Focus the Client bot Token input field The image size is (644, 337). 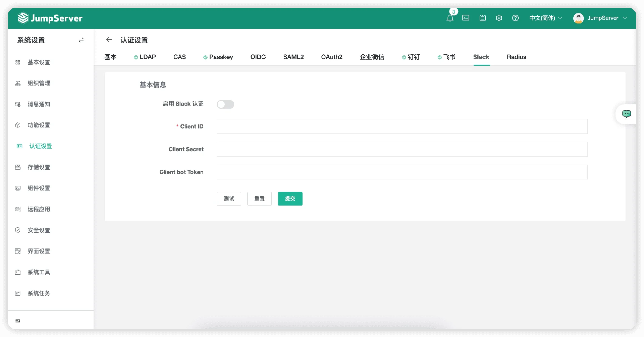[402, 172]
